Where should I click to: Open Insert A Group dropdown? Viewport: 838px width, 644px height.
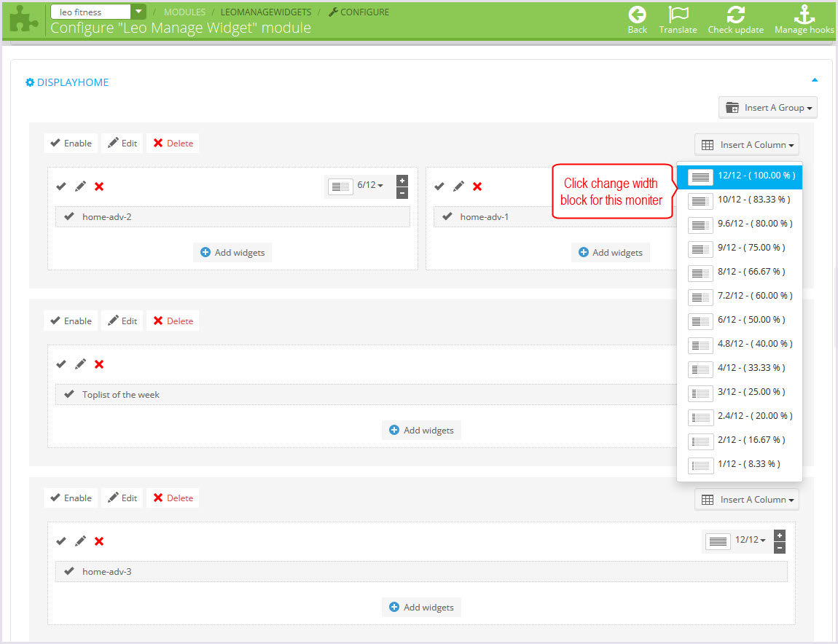[x=767, y=107]
